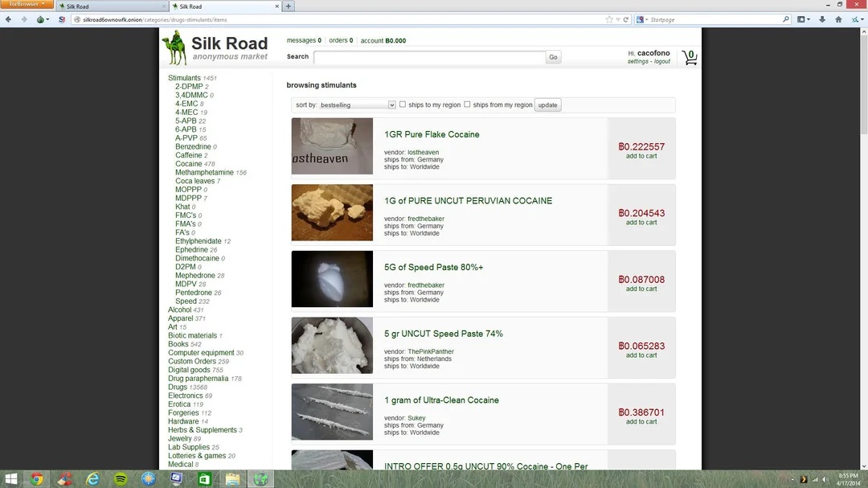Screen dimensions: 868x488
Task: Click the Go search button
Action: click(553, 57)
